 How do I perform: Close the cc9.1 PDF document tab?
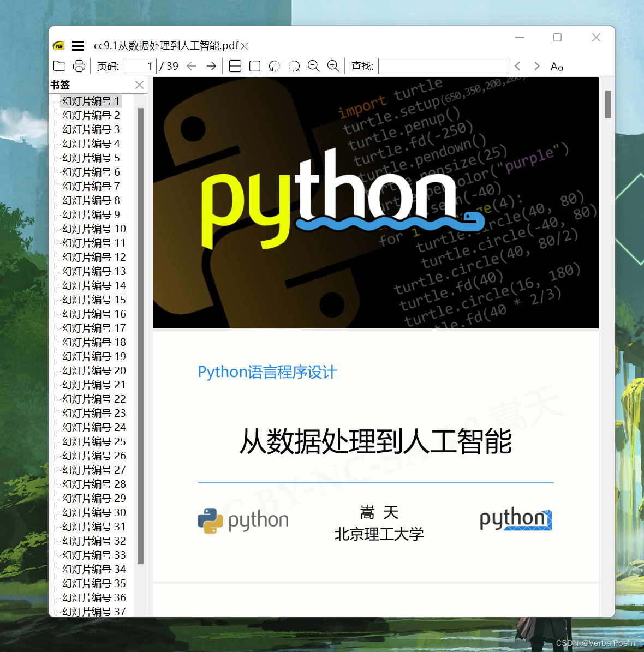[245, 46]
